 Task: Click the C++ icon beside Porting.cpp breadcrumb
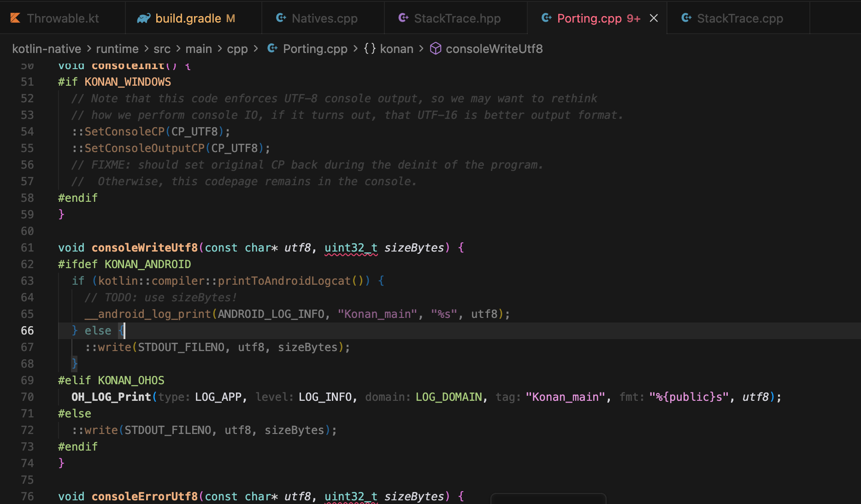point(272,49)
